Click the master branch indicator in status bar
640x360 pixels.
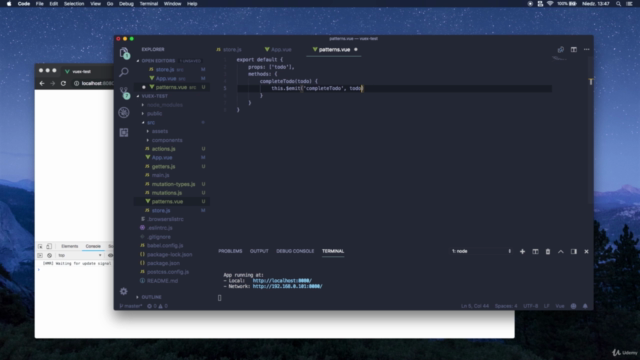click(131, 306)
